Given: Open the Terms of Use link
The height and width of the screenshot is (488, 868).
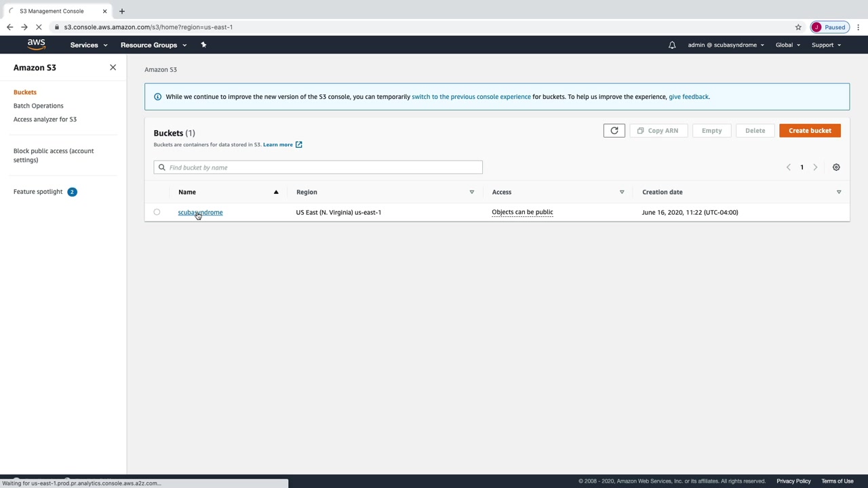Looking at the screenshot, I should [x=837, y=481].
